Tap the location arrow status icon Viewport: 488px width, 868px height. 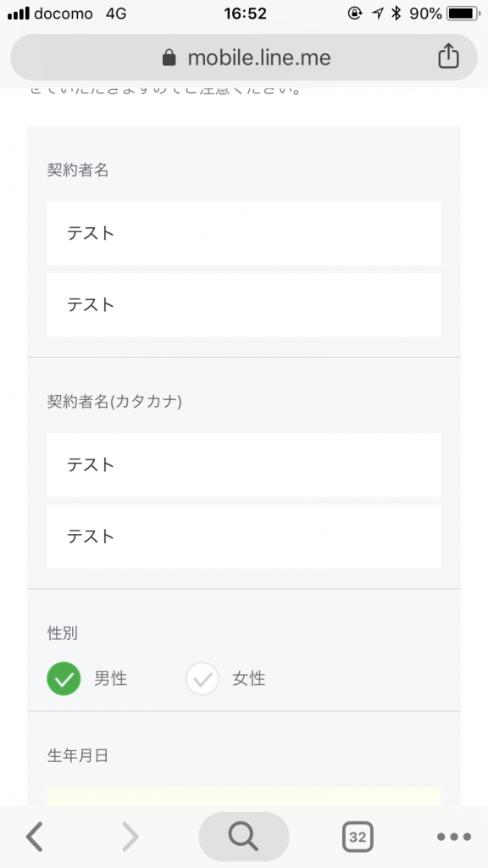pos(377,14)
